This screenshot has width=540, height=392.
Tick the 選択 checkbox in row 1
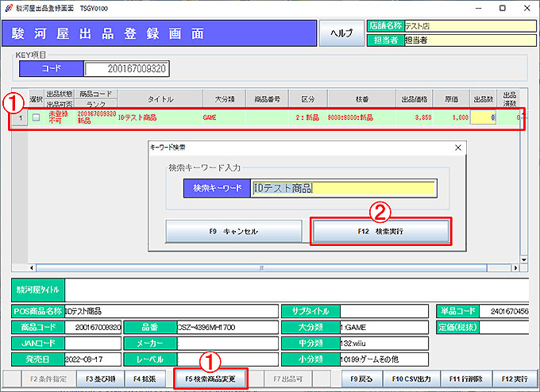pos(36,118)
